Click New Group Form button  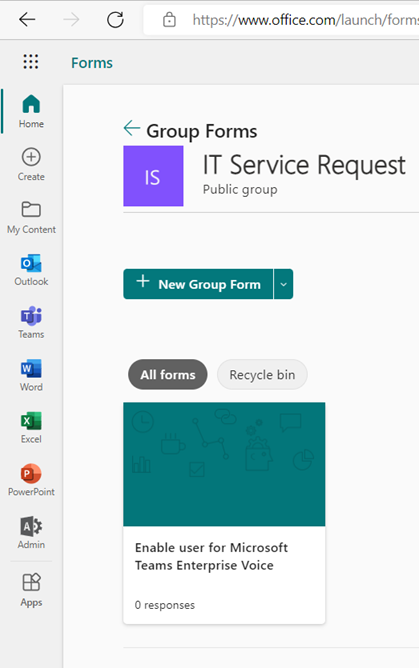198,284
